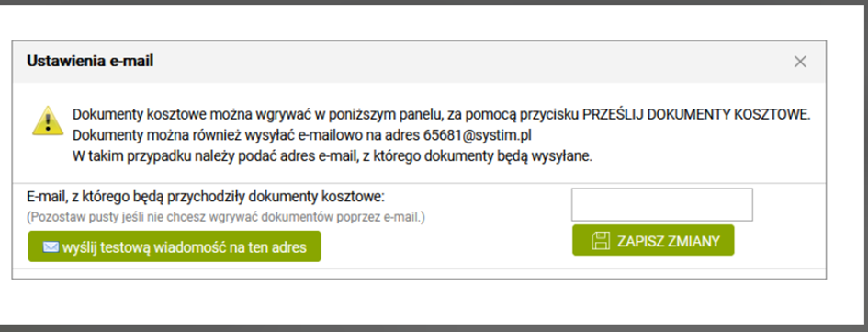Click the yellow warning triangle icon
Screen dimensions: 868x332
coord(48,120)
